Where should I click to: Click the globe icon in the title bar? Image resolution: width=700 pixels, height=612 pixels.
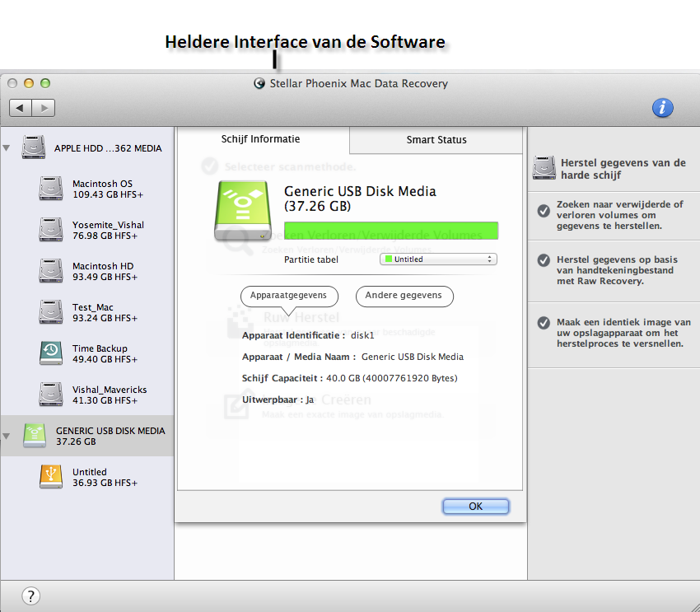click(259, 83)
